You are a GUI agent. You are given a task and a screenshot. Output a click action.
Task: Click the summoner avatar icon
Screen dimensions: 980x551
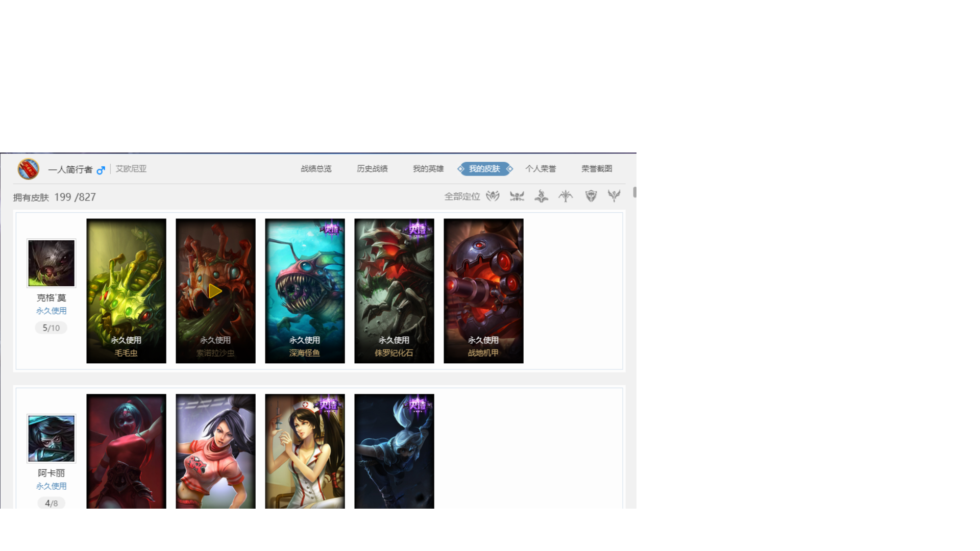(x=29, y=169)
